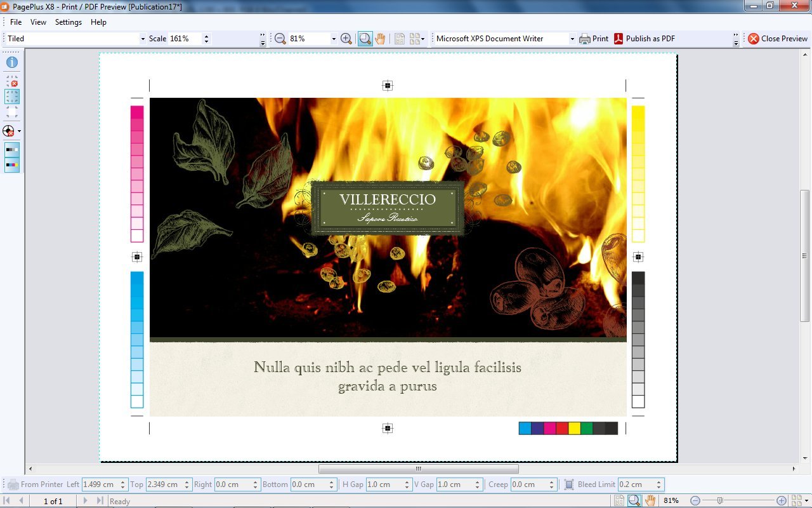This screenshot has height=508, width=812.
Task: Adjust the zoom slider in the status bar
Action: tap(719, 501)
